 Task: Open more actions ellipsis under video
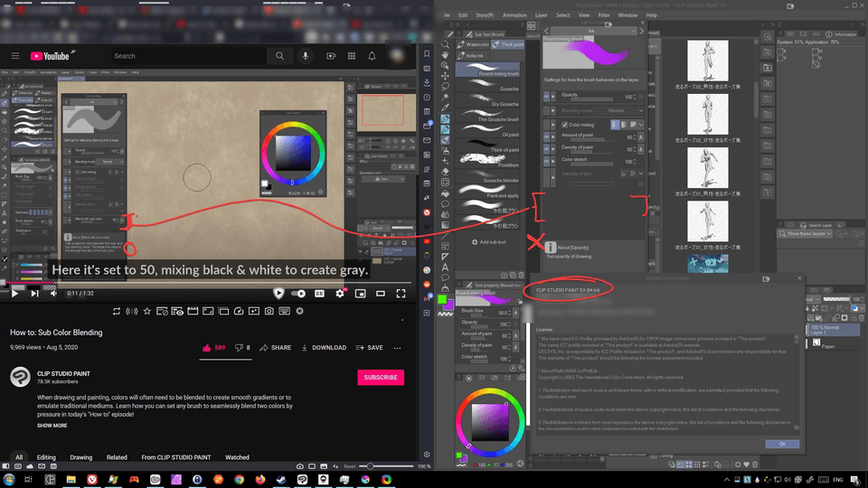398,348
